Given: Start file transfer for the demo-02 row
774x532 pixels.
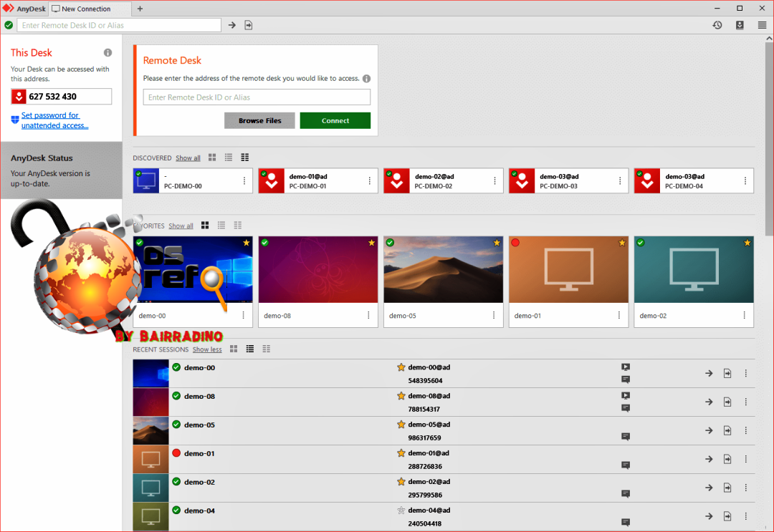Looking at the screenshot, I should 727,488.
